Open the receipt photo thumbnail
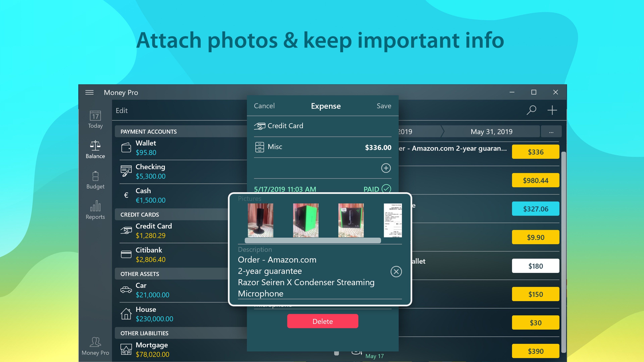The height and width of the screenshot is (362, 644). pyautogui.click(x=393, y=220)
